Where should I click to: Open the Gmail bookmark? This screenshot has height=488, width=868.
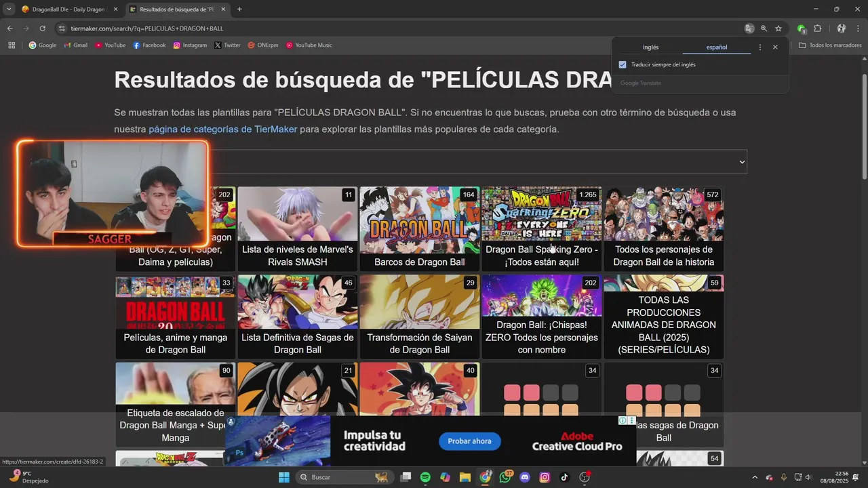[x=75, y=45]
